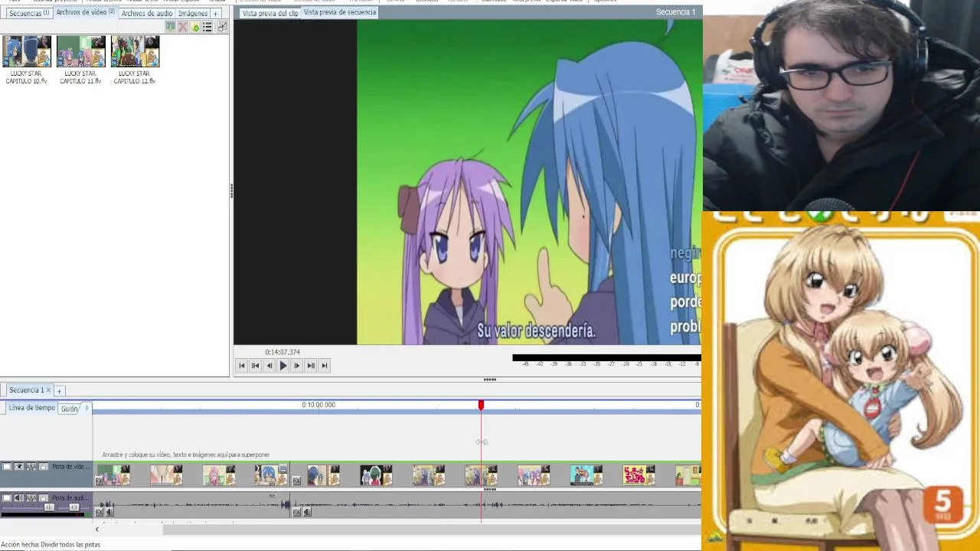Click the audio track pan slider

73,507
